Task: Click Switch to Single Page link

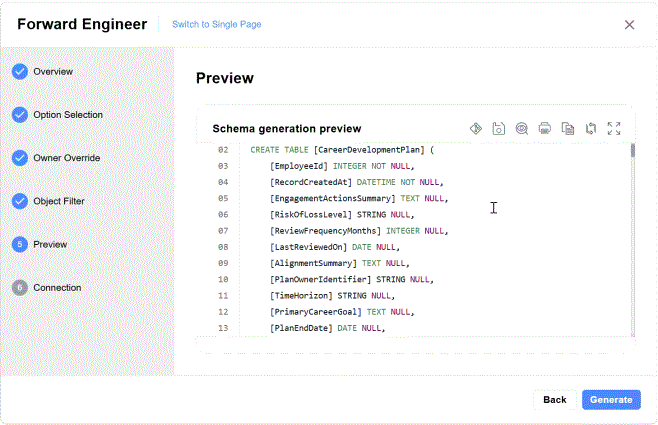Action: pos(217,24)
